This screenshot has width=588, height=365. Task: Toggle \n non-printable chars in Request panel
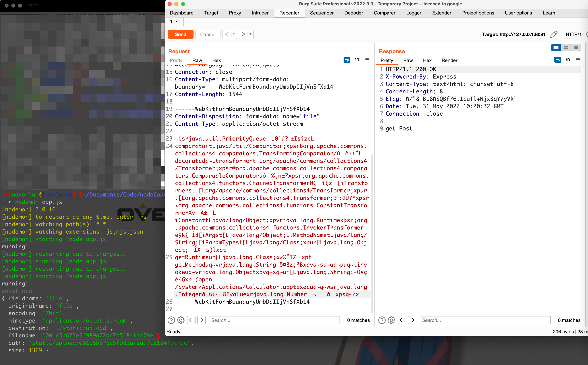pyautogui.click(x=357, y=60)
